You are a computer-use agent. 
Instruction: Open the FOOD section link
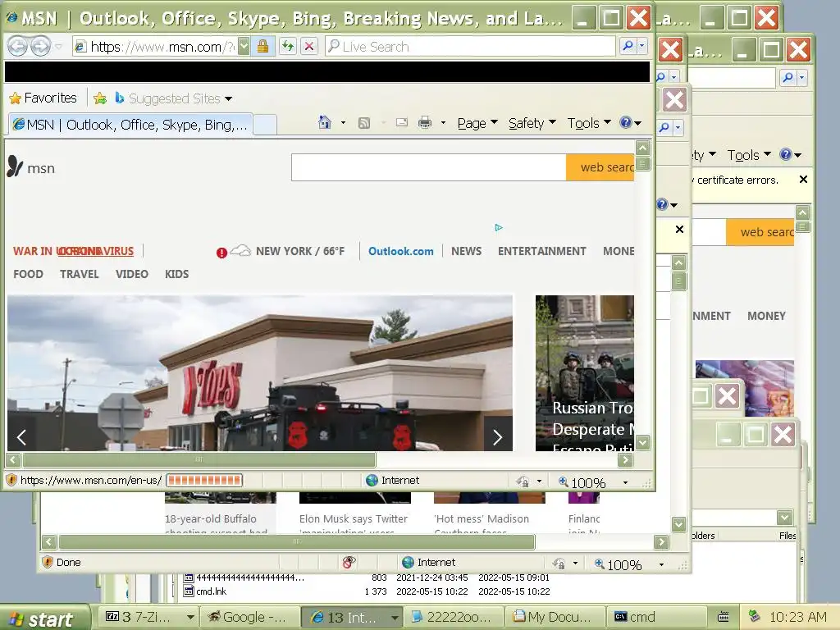click(28, 274)
